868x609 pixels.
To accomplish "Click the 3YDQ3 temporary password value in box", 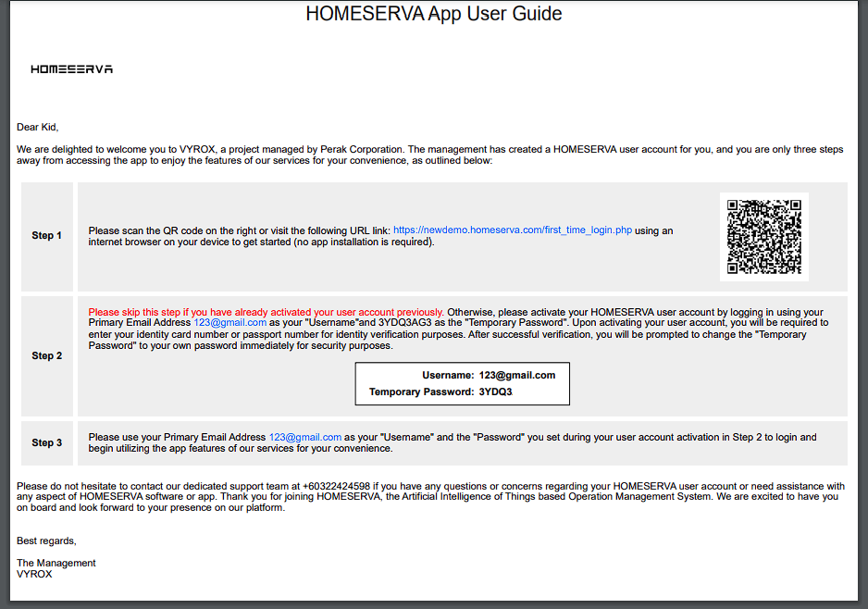I will [495, 392].
